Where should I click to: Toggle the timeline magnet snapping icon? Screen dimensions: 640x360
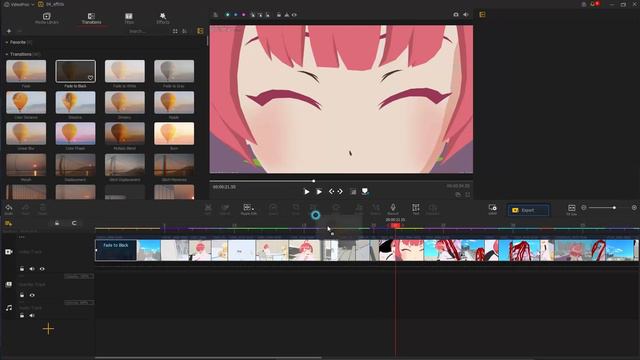click(x=74, y=223)
